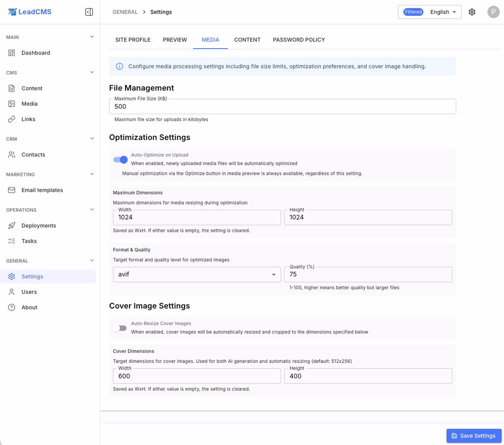The height and width of the screenshot is (445, 504).
Task: Enable Auto-Resize Cover Images
Action: [x=120, y=328]
